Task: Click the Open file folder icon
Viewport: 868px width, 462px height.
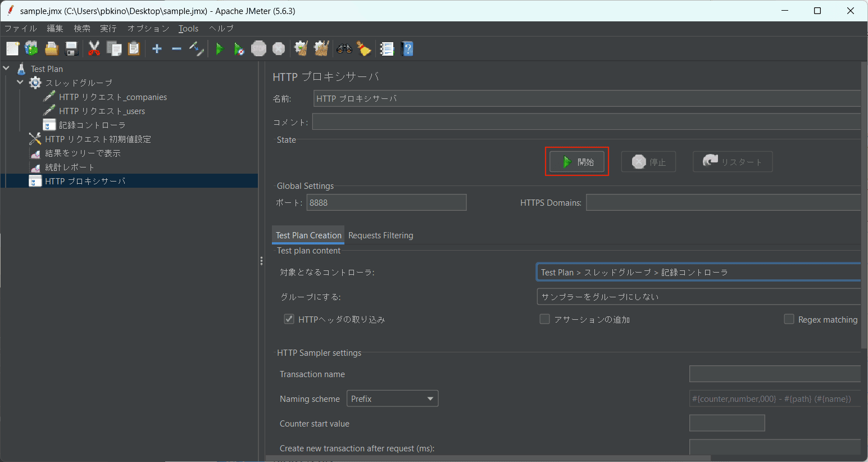Action: 52,49
